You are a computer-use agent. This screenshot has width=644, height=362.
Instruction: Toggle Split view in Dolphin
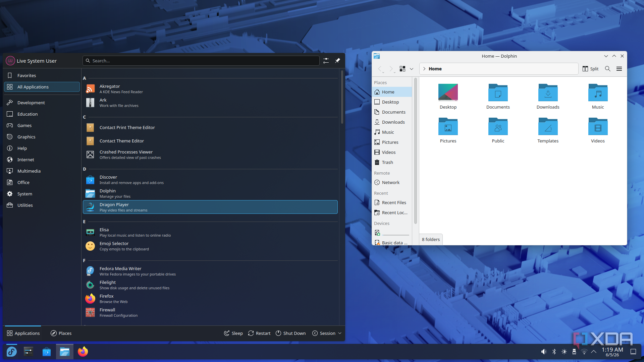(x=590, y=69)
